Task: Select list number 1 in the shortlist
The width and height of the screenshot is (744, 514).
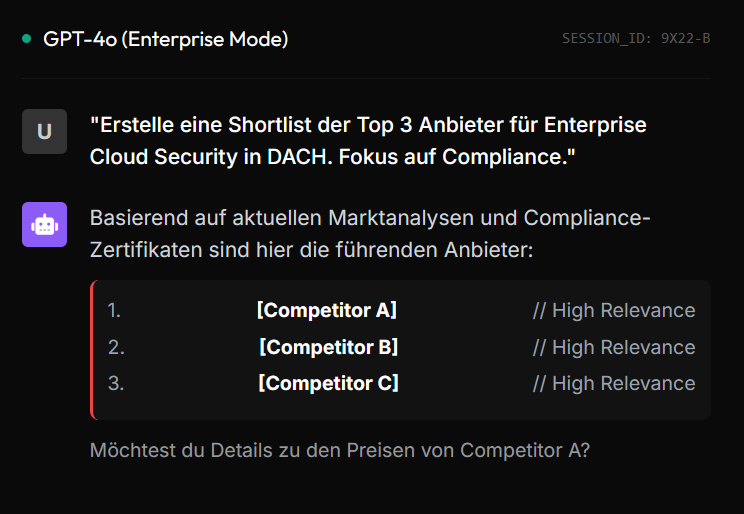Action: (x=114, y=310)
